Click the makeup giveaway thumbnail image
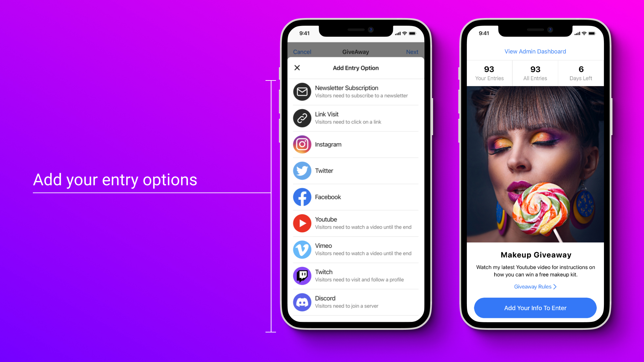 coord(535,164)
